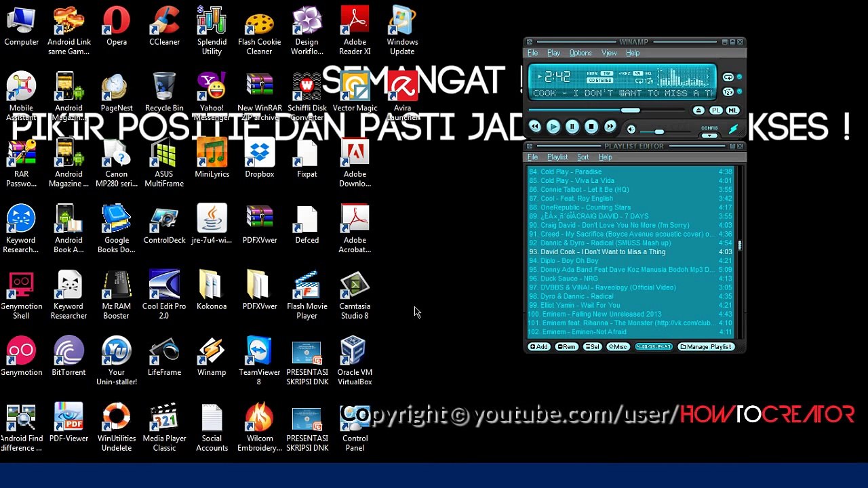Select the Computer desktop icon
The width and height of the screenshot is (868, 488).
point(21,26)
